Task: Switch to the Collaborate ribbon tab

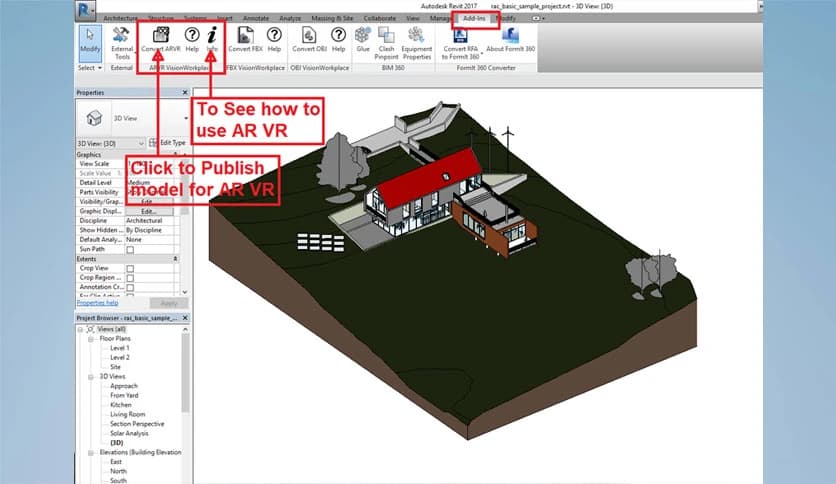Action: pos(380,18)
